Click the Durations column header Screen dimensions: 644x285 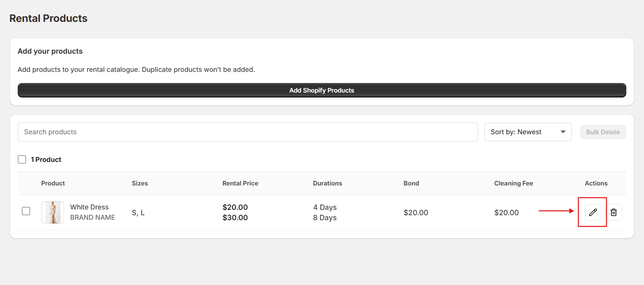point(328,183)
